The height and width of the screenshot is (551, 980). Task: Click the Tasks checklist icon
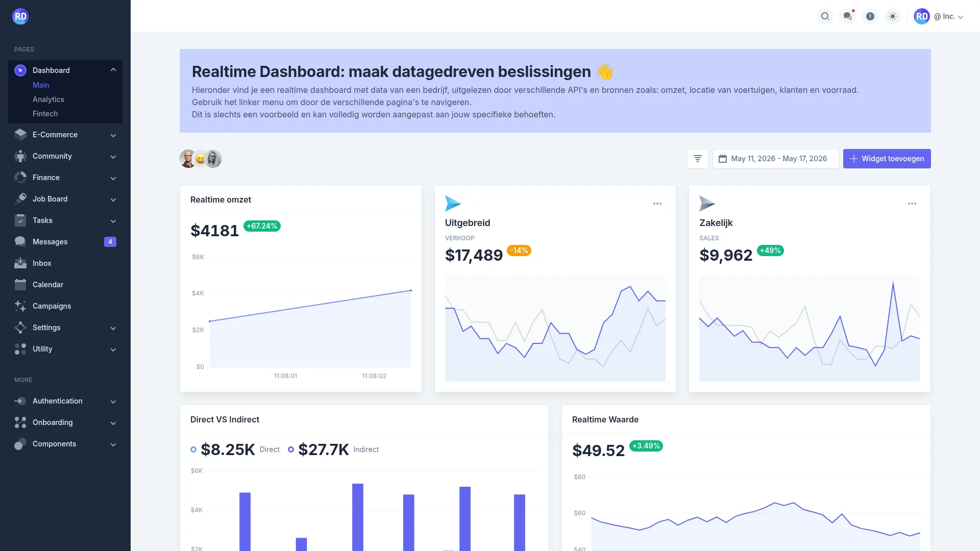(x=20, y=220)
